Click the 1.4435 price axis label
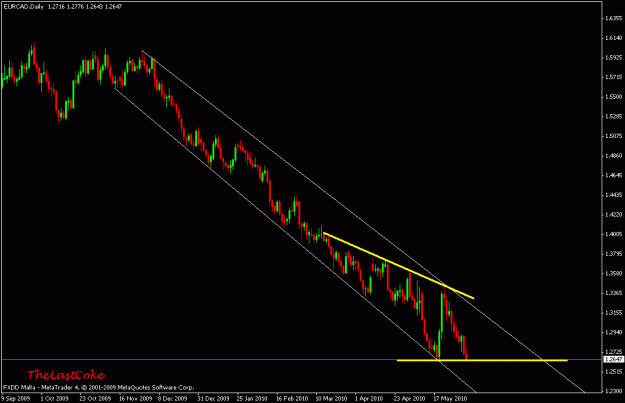The width and height of the screenshot is (625, 403). point(613,195)
